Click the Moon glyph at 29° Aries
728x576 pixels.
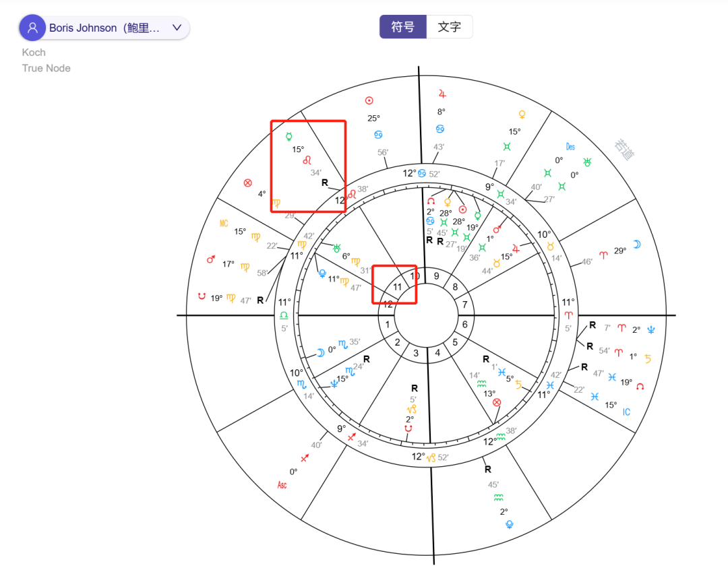click(x=637, y=244)
